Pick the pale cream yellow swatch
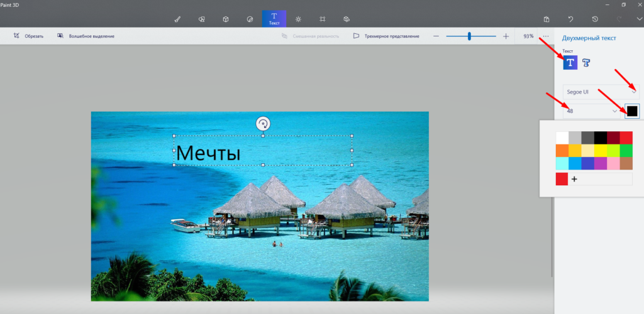The width and height of the screenshot is (644, 314). 588,151
